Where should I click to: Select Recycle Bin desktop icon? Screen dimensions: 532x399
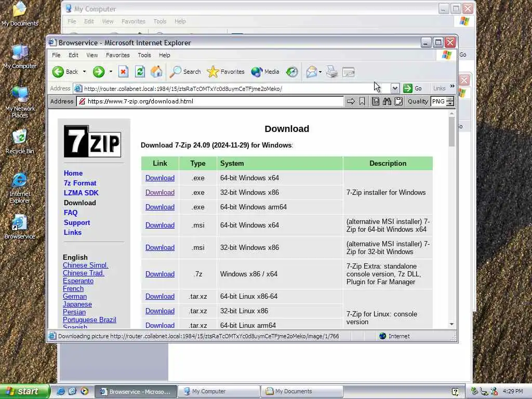click(x=20, y=142)
